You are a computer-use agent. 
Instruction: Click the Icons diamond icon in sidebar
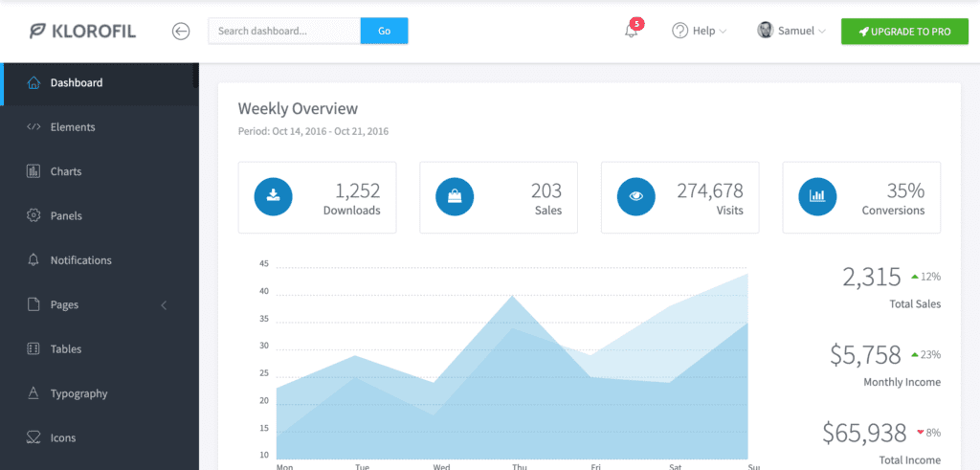point(33,437)
